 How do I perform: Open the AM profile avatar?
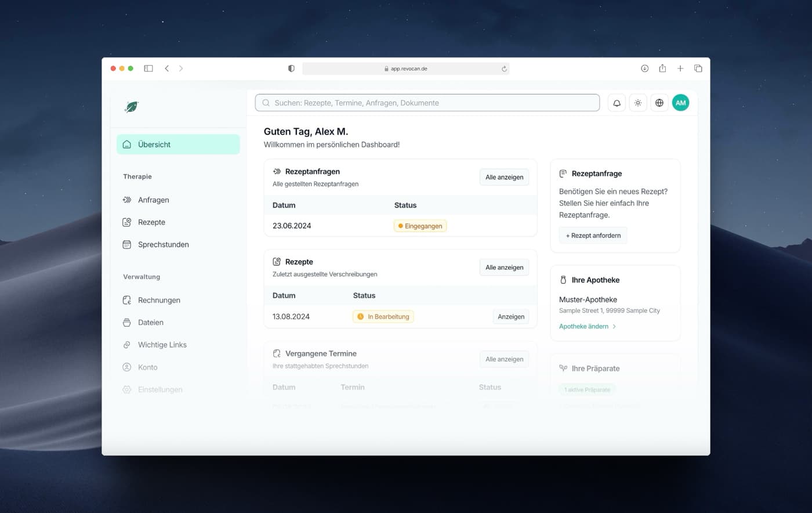pyautogui.click(x=680, y=103)
